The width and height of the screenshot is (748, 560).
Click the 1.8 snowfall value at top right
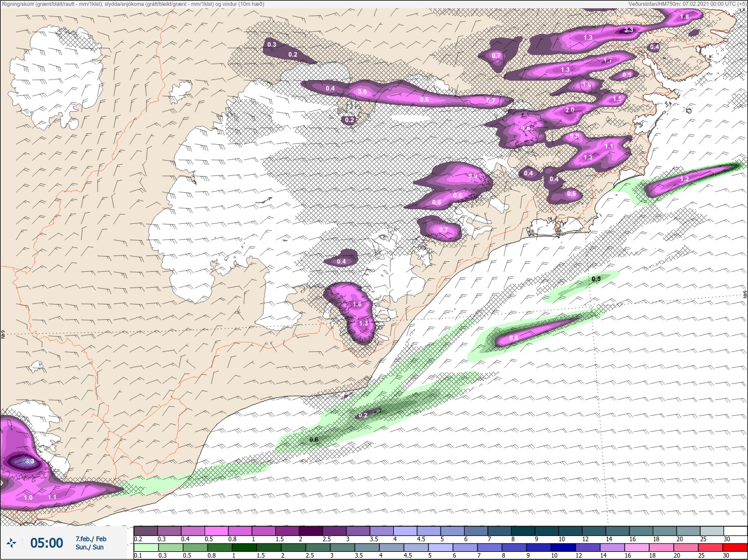click(684, 17)
